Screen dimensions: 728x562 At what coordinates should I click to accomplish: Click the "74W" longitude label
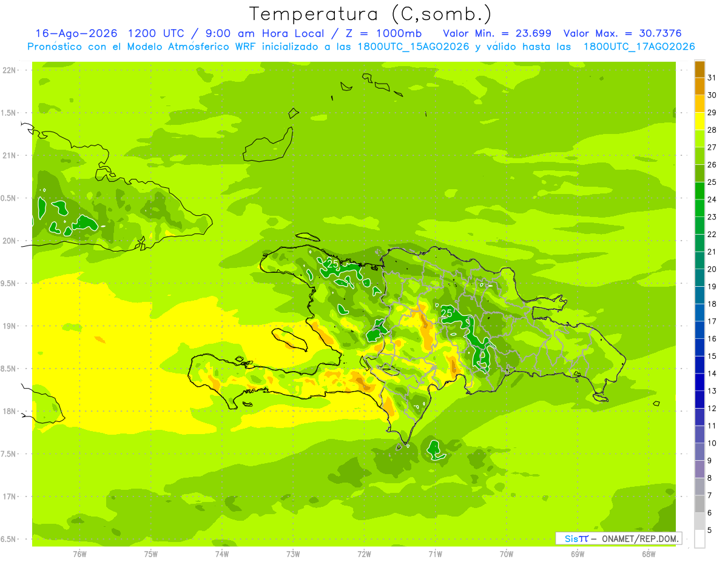tap(221, 554)
